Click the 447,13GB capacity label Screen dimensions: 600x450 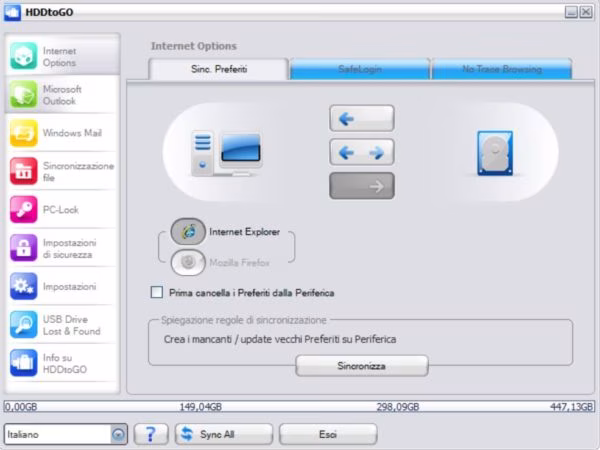572,407
